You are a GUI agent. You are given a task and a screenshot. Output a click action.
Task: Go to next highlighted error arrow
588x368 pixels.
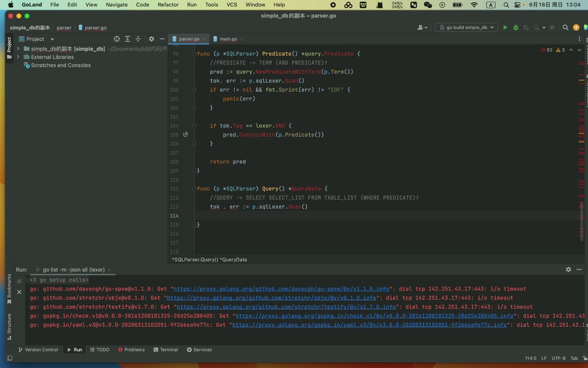tap(579, 50)
